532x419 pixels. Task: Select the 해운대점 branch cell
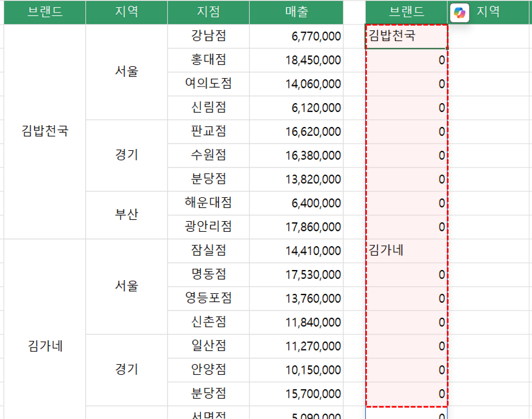tap(208, 203)
